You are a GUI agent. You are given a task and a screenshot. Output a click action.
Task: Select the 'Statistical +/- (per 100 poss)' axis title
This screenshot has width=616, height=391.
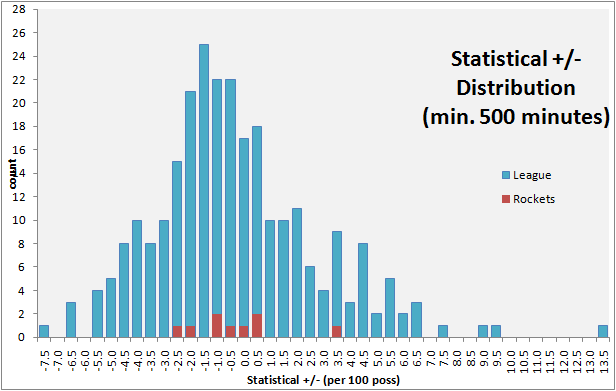tap(323, 380)
